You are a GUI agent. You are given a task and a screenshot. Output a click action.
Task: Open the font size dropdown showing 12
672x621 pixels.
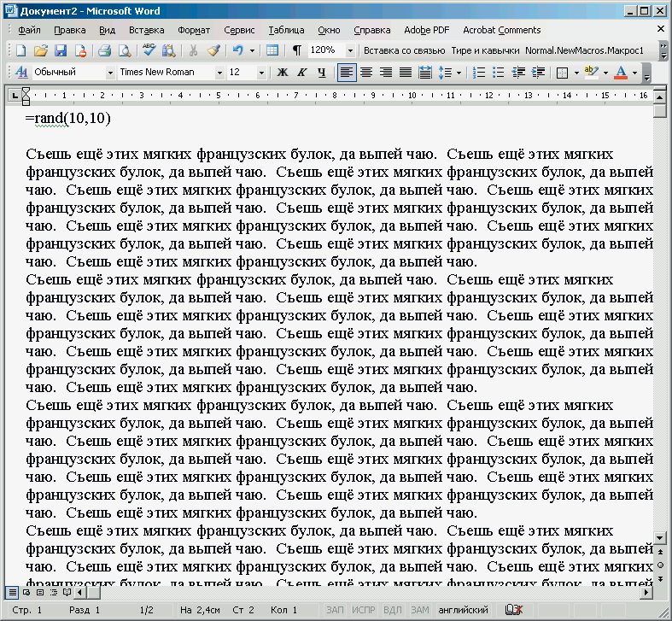[261, 73]
